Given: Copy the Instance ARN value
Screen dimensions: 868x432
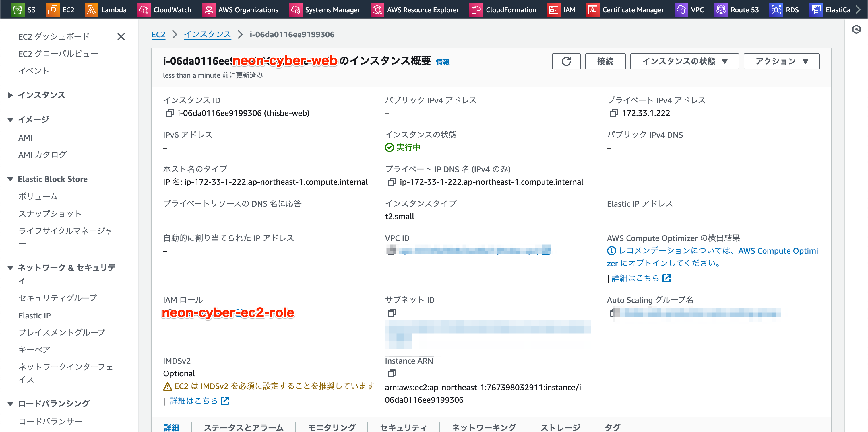Looking at the screenshot, I should tap(391, 373).
